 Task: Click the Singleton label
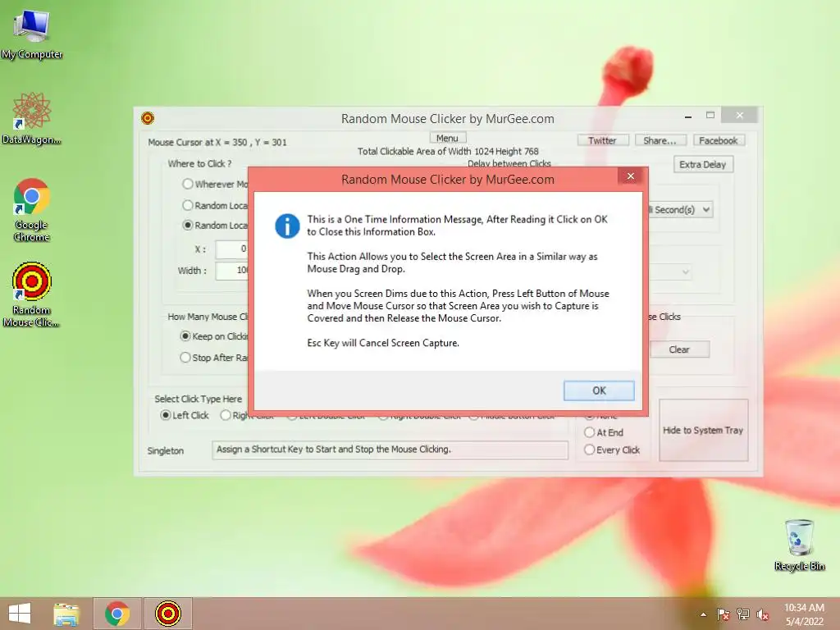[166, 451]
